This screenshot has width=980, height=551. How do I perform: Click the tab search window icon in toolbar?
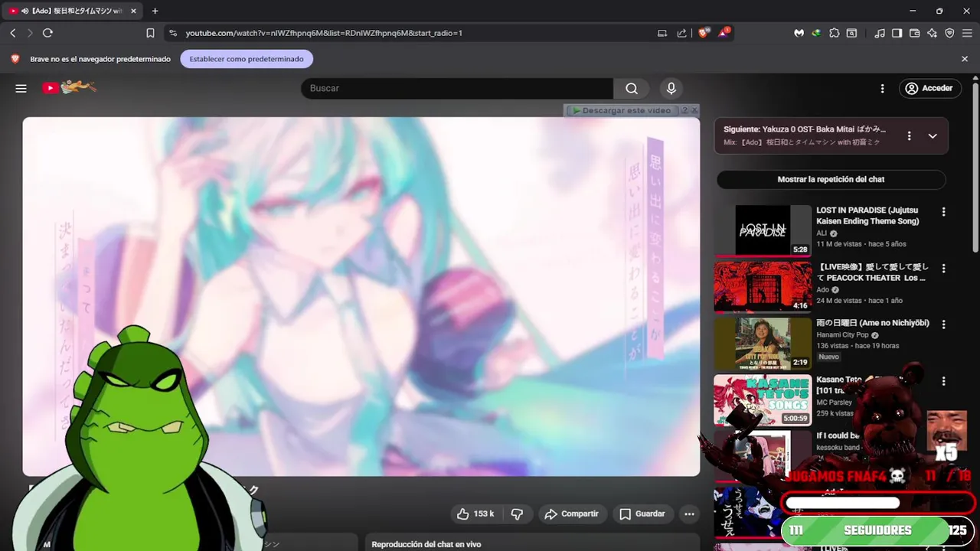point(851,33)
